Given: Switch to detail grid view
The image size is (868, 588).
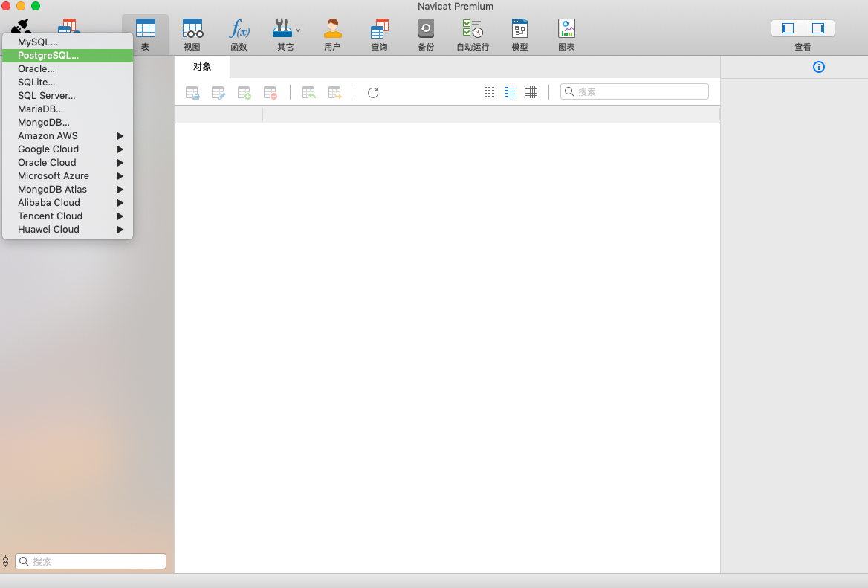Looking at the screenshot, I should point(531,92).
